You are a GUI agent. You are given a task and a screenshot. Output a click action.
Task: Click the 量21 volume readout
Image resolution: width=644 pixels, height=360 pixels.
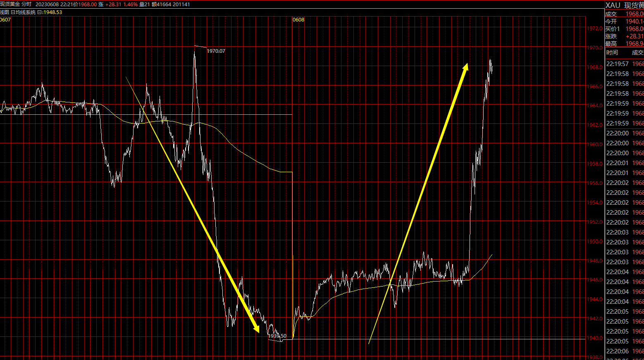click(144, 4)
